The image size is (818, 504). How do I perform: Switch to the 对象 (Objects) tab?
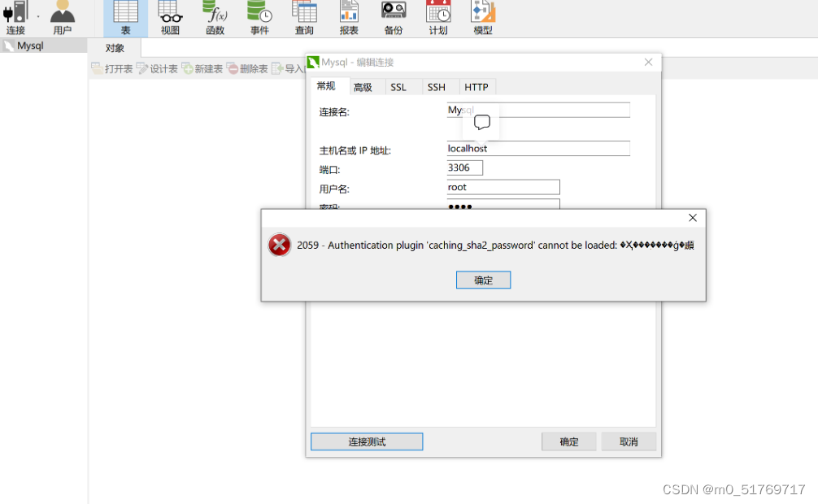115,48
